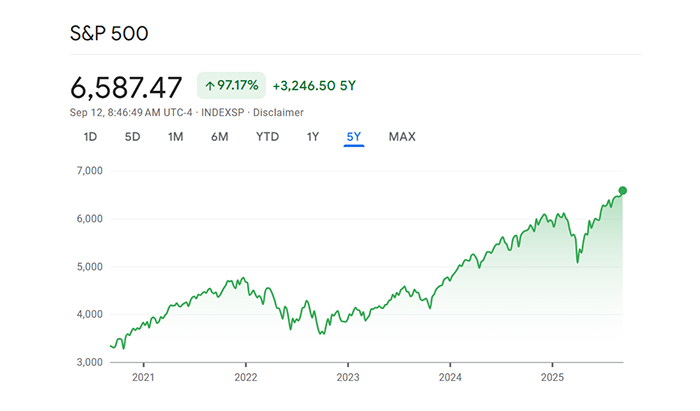The height and width of the screenshot is (411, 700).
Task: Click the 2023 x-axis label
Action: click(347, 378)
